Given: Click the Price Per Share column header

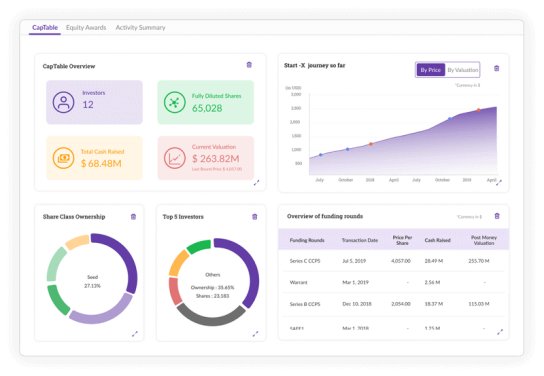Looking at the screenshot, I should pos(402,240).
